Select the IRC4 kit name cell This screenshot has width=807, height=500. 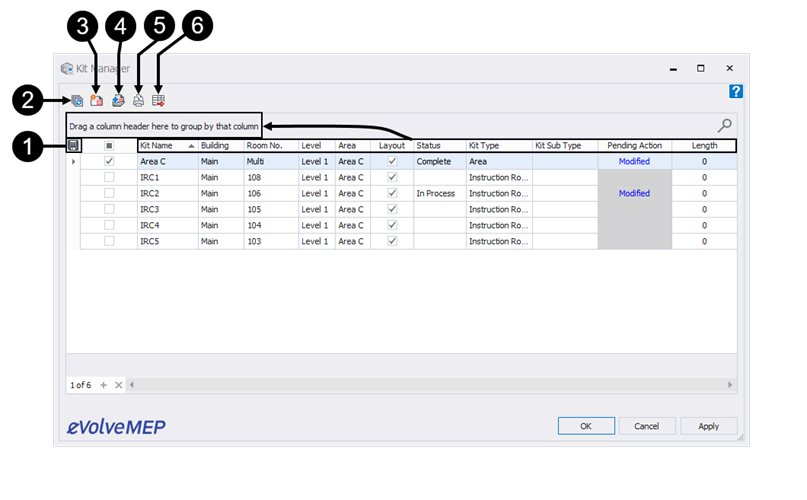click(168, 226)
